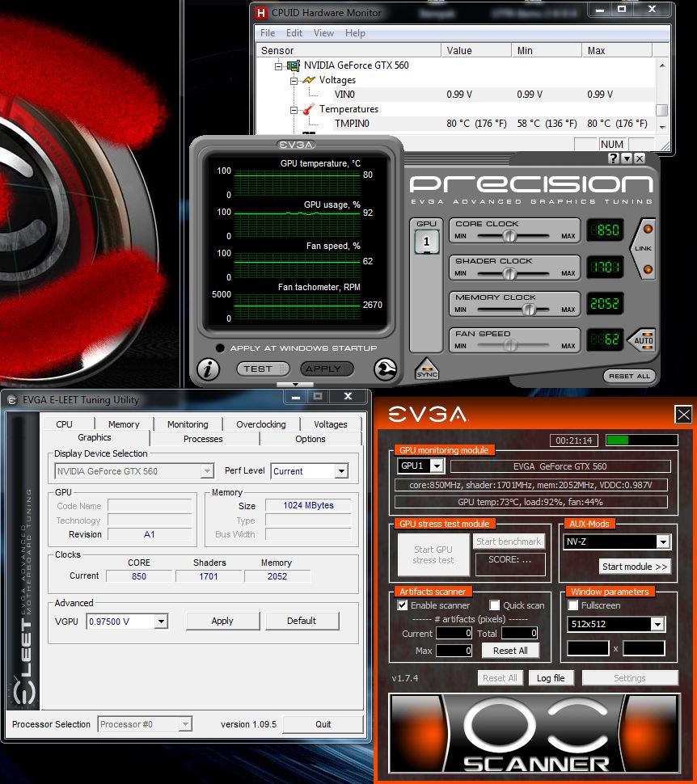Screen dimensions: 697x784
Task: Open the Perf Level dropdown
Action: [341, 471]
